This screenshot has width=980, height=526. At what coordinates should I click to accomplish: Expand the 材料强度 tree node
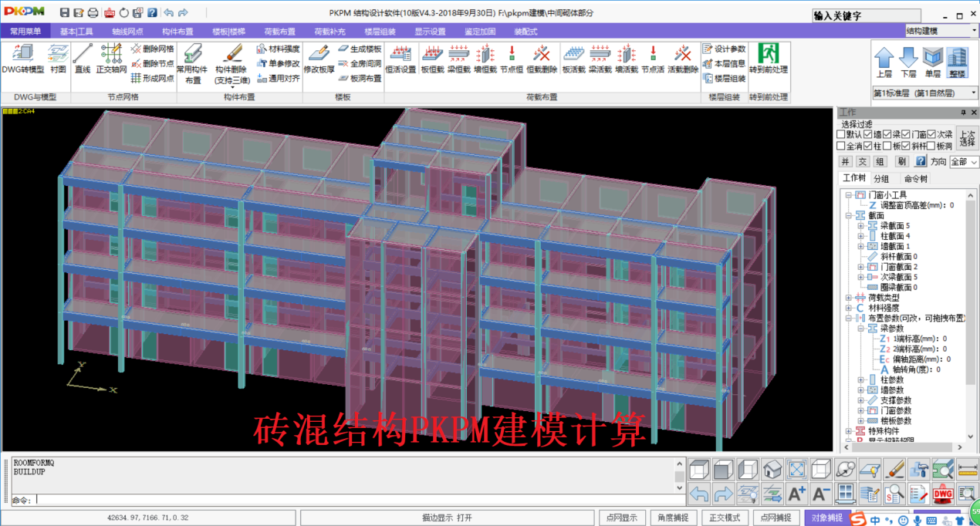849,308
